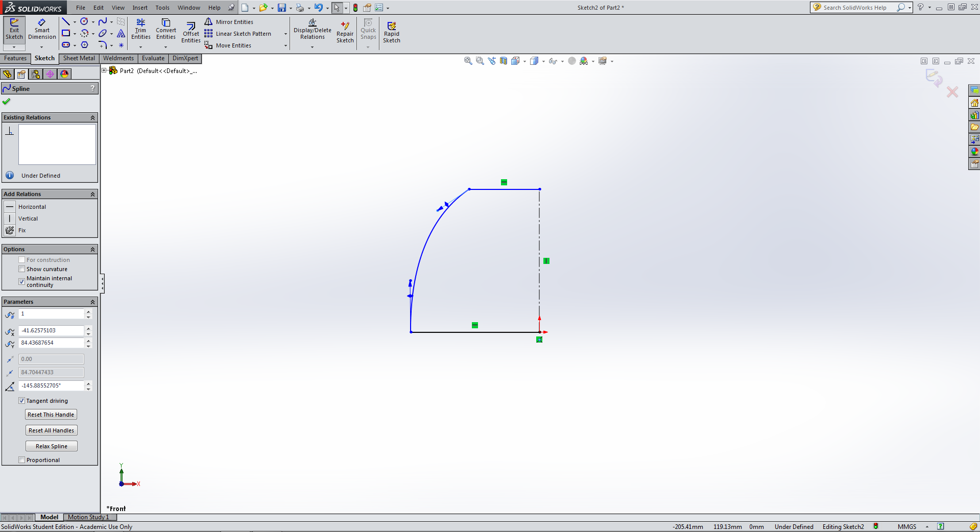Click the Undo toolbar icon
The width and height of the screenshot is (980, 532).
point(318,8)
